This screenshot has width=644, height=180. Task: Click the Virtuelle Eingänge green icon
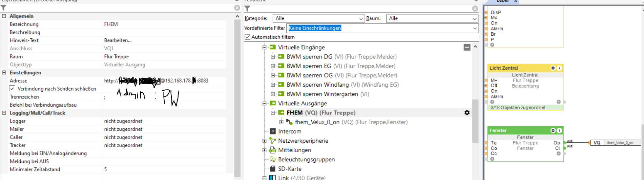(273, 47)
